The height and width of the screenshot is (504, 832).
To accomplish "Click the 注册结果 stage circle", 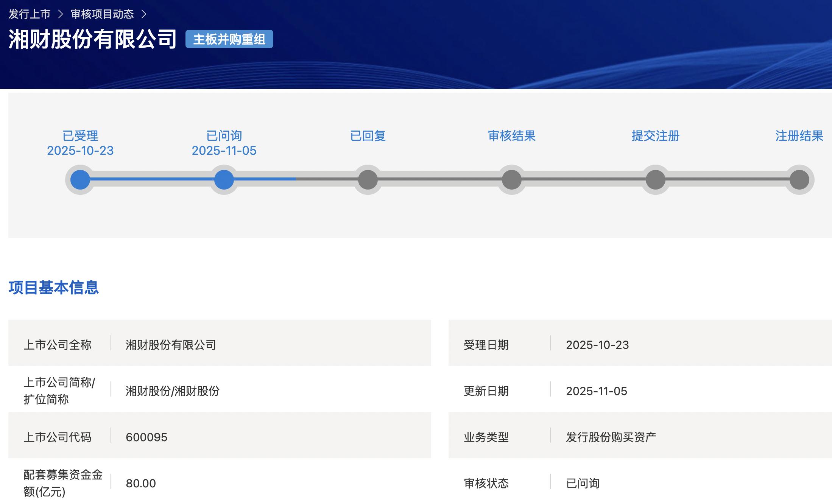I will 799,180.
